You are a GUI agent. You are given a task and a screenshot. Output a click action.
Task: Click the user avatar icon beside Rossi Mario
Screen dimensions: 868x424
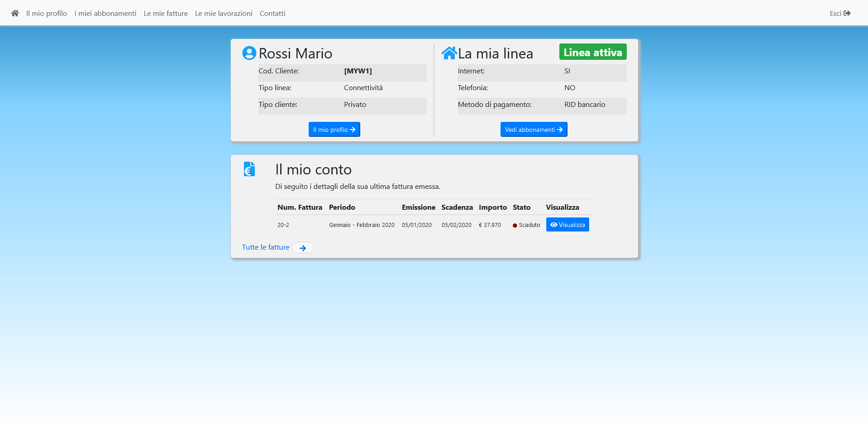[249, 53]
